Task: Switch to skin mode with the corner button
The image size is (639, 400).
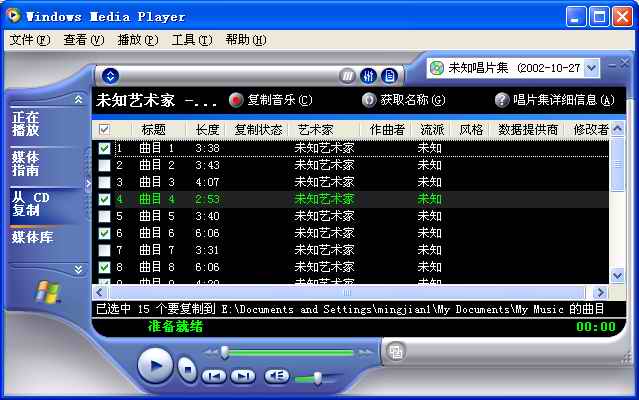Action: point(395,352)
